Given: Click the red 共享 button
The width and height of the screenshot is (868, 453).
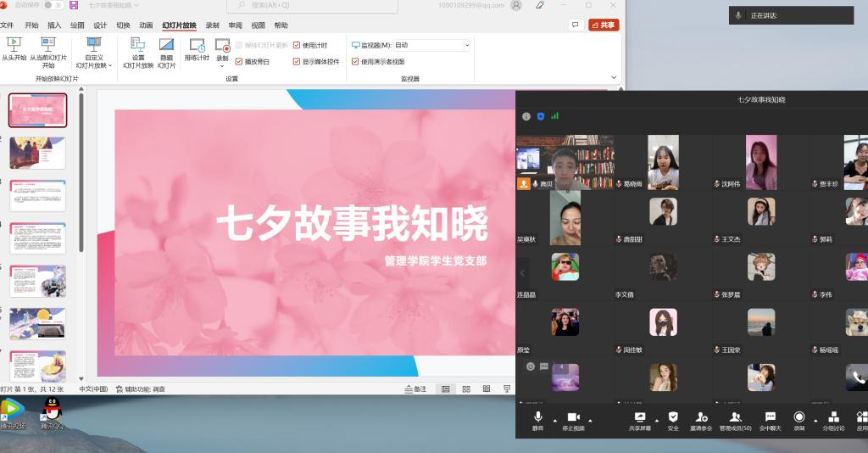Looking at the screenshot, I should 604,25.
